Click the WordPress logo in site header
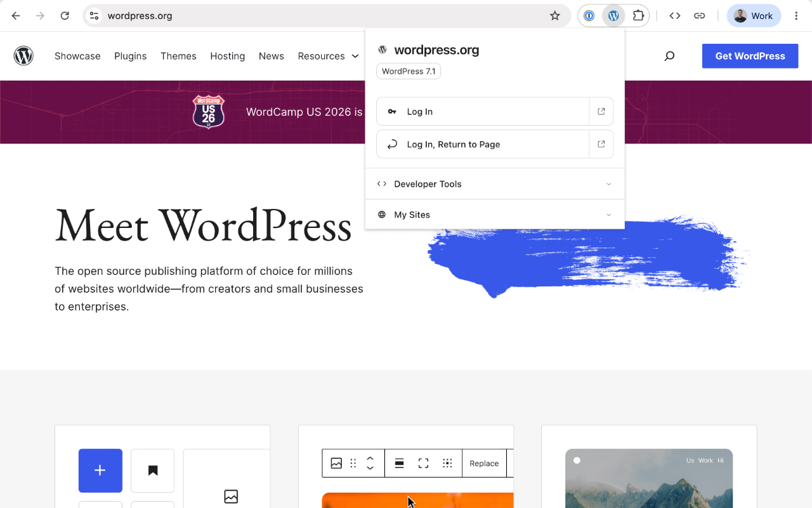This screenshot has width=812, height=508. tap(23, 56)
